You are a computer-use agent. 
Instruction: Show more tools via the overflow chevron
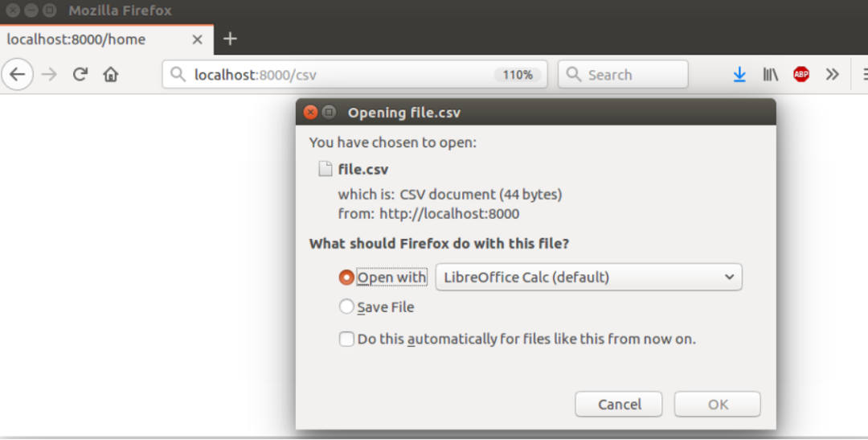coord(832,74)
